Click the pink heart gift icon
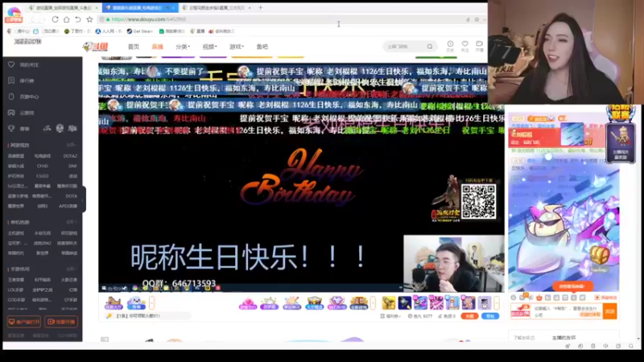This screenshot has width=644, height=362. coord(248,303)
